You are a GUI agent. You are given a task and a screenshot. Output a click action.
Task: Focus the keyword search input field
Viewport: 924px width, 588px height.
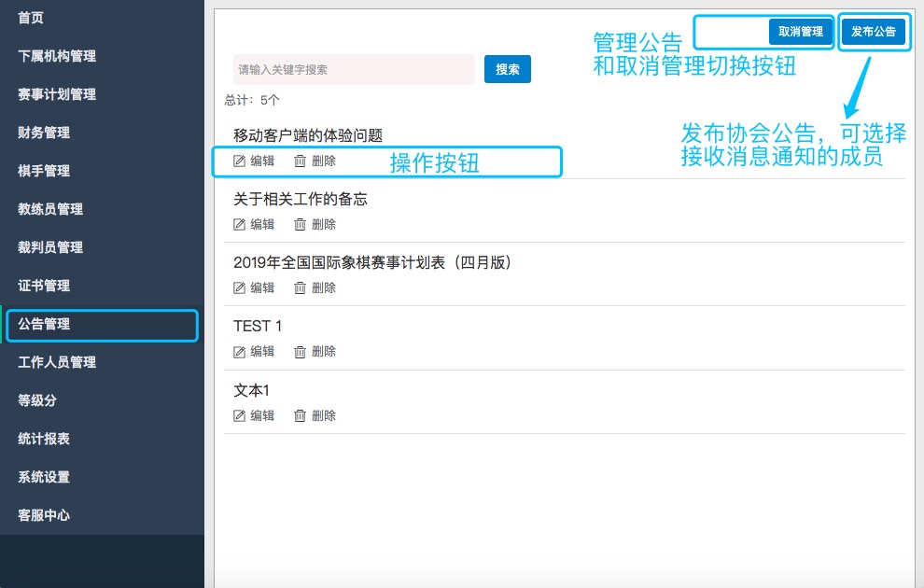pos(354,69)
